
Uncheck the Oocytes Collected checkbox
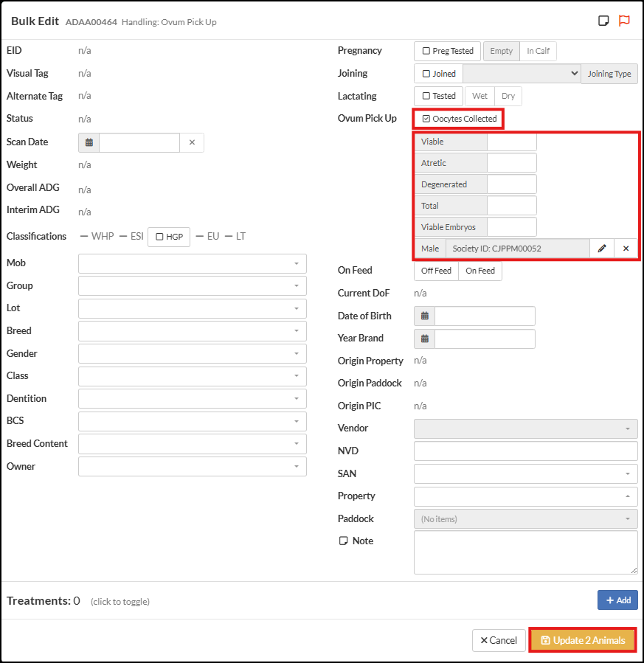pos(426,119)
